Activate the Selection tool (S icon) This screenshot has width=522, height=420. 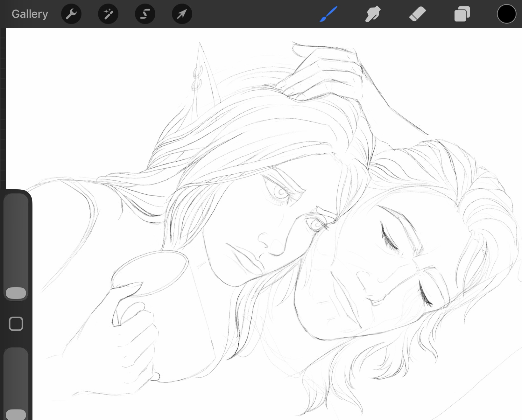click(x=145, y=14)
